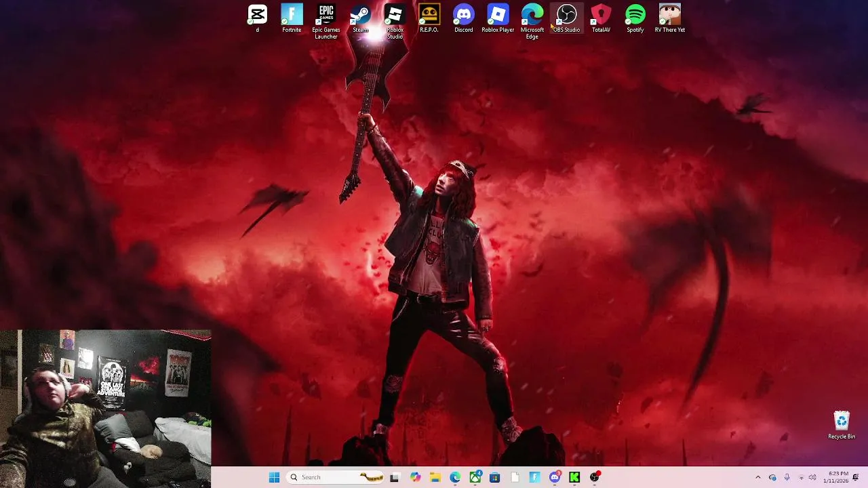
Task: Select the OBS Studio desktop icon
Action: (x=566, y=18)
